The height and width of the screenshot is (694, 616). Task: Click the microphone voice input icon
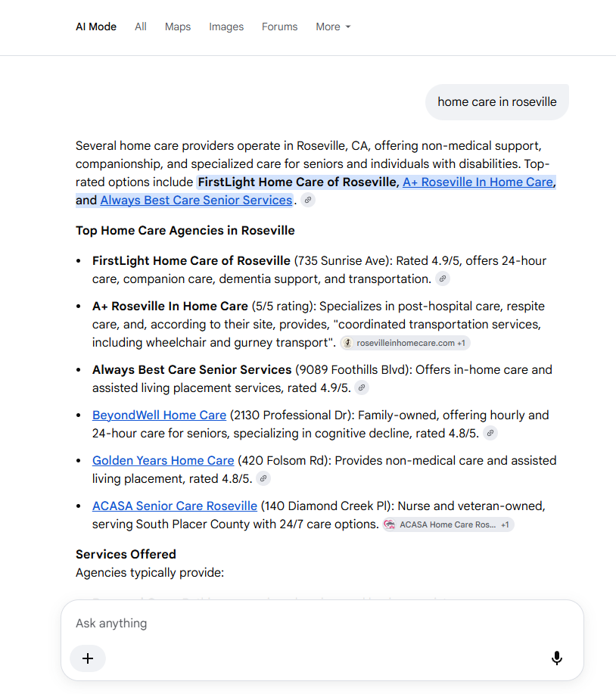pos(557,658)
